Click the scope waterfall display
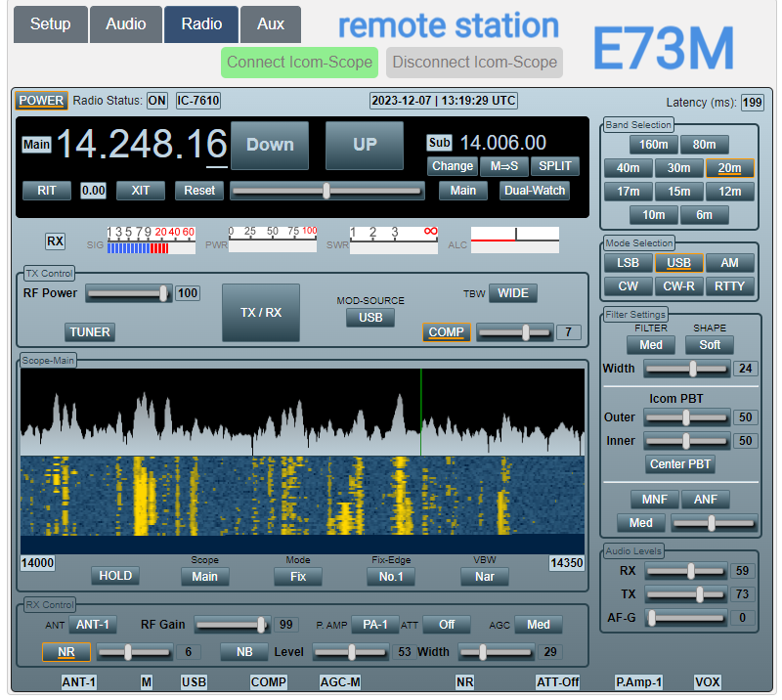The image size is (782, 700). 303,494
